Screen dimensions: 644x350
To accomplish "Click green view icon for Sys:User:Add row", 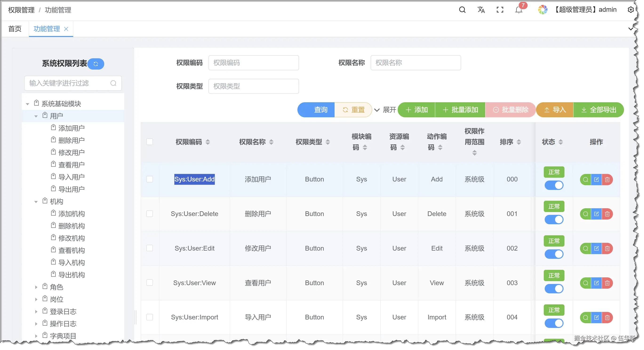I will click(585, 179).
